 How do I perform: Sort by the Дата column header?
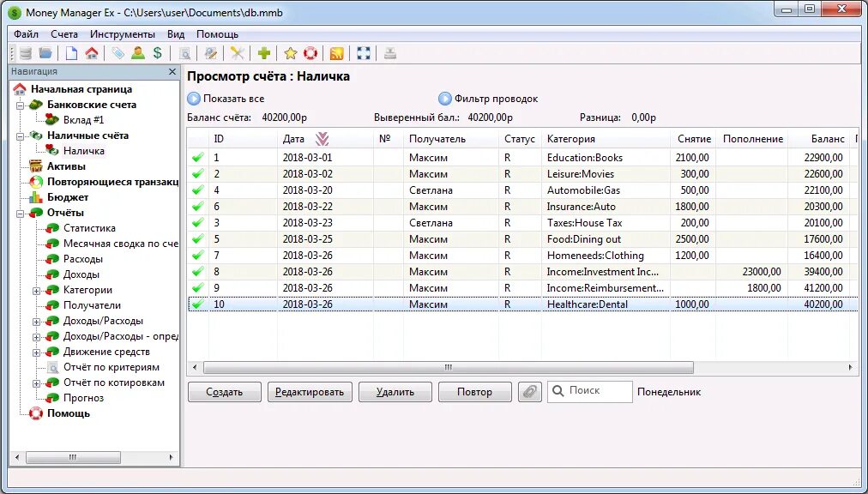pos(326,139)
